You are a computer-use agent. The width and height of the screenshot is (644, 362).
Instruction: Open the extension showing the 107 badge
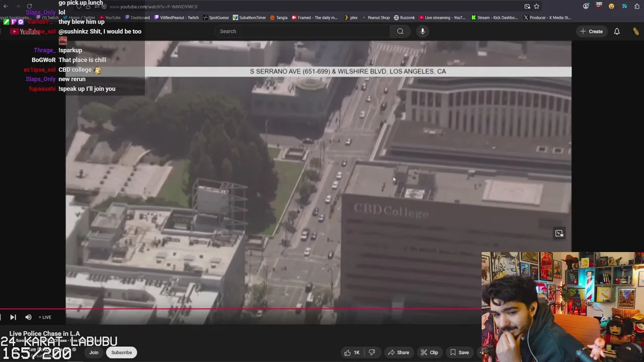pyautogui.click(x=599, y=6)
